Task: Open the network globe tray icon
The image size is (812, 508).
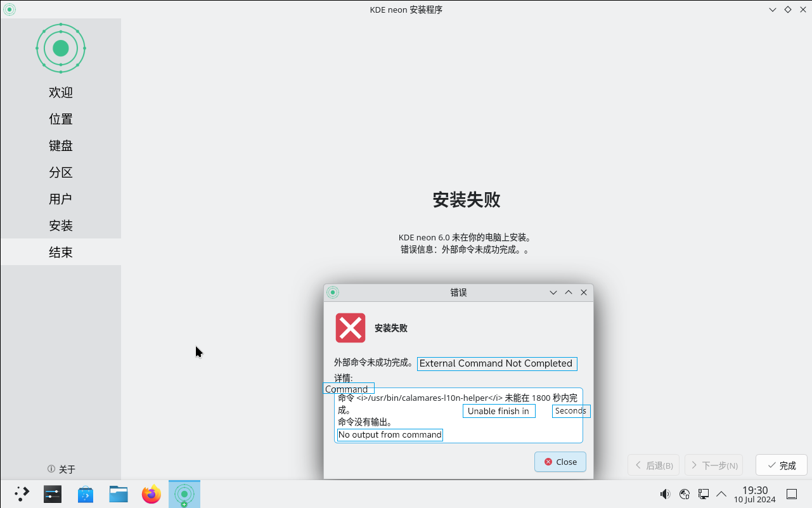Action: [685, 494]
